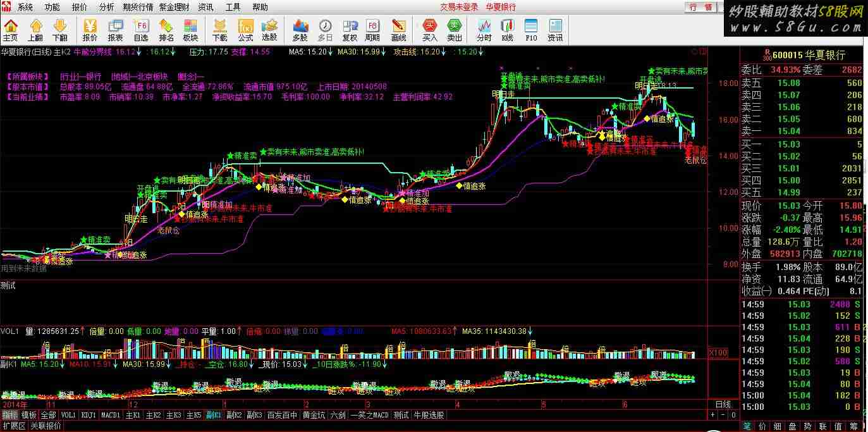Click the 买一 15.03 order row
The height and width of the screenshot is (432, 868).
tap(802, 144)
